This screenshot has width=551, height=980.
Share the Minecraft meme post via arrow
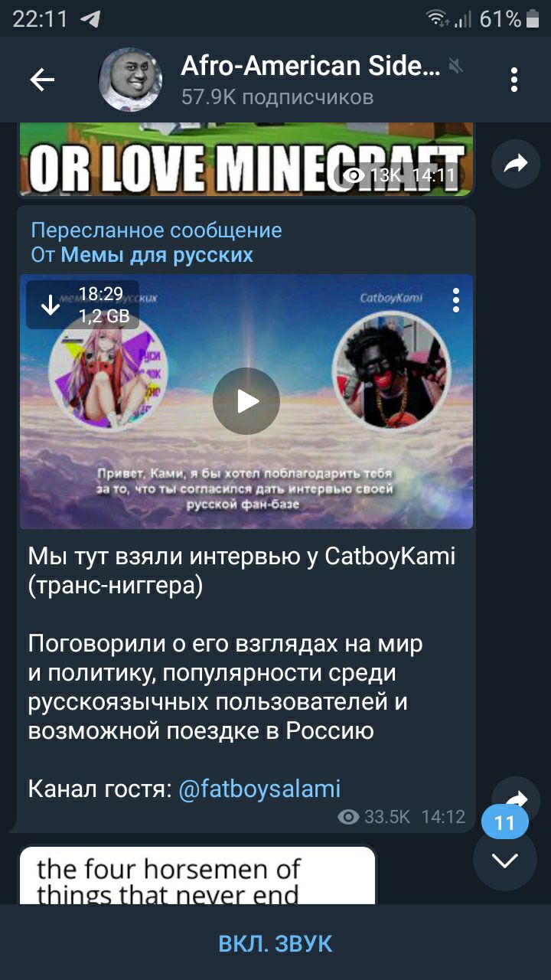(516, 163)
